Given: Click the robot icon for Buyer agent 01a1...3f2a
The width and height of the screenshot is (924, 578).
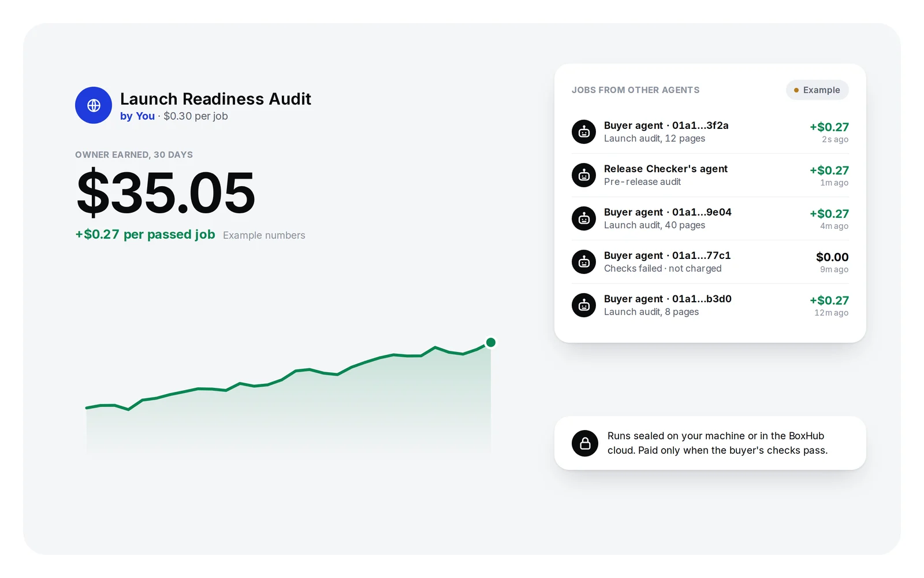Looking at the screenshot, I should 584,132.
